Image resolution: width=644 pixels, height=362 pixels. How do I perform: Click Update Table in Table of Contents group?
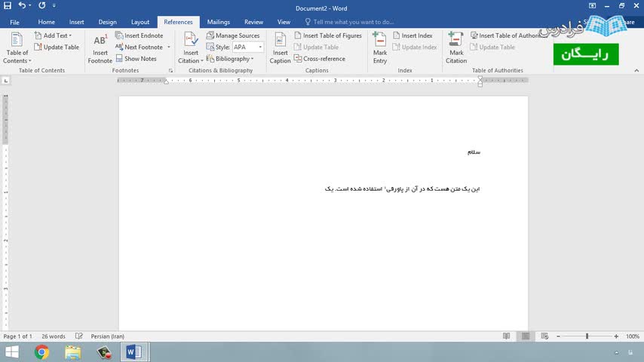57,48
